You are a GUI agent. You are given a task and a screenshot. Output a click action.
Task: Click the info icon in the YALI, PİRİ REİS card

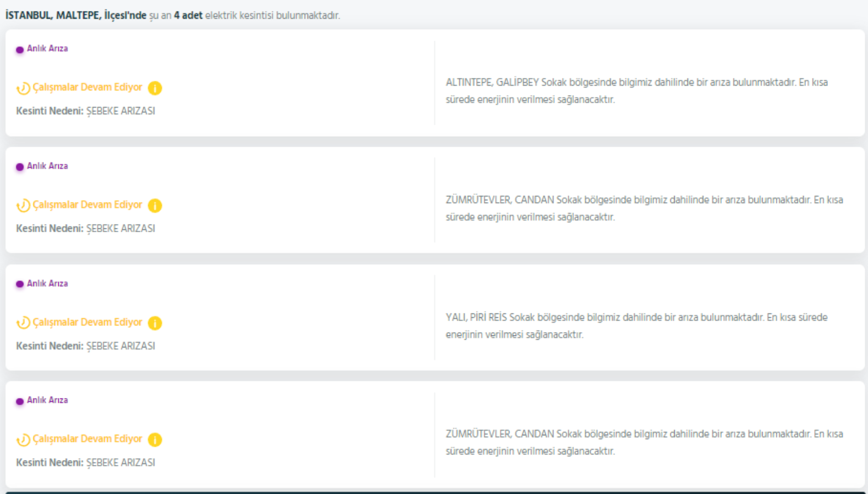[155, 323]
